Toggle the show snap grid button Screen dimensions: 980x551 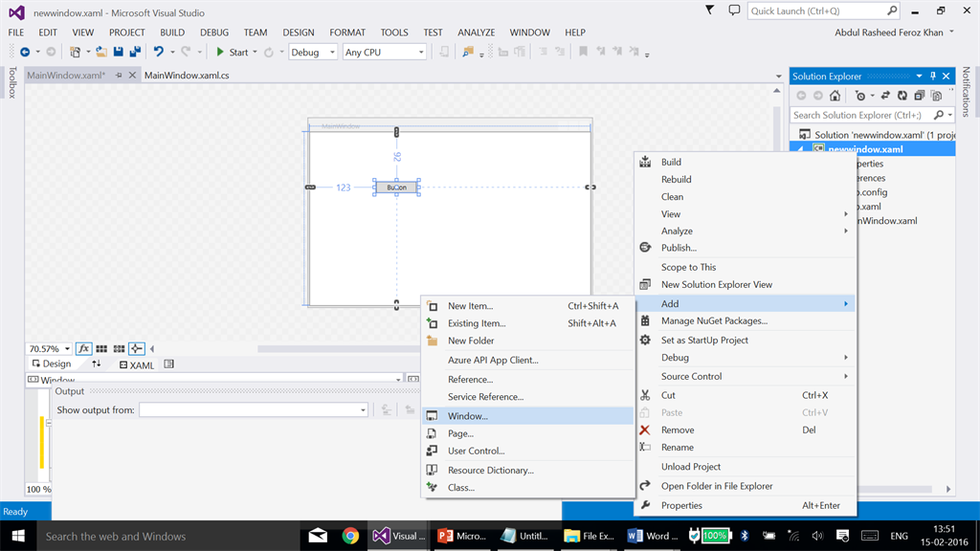pos(101,349)
